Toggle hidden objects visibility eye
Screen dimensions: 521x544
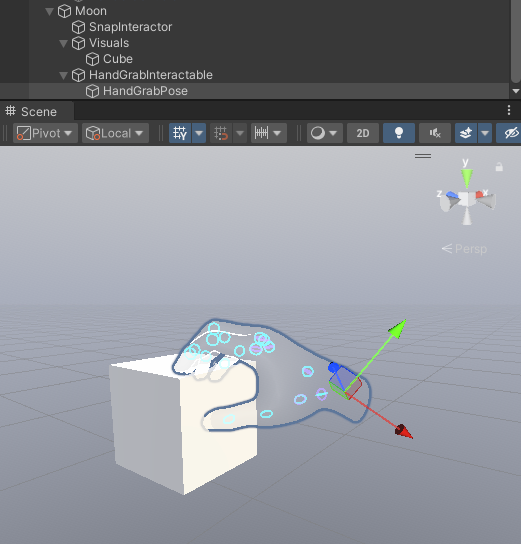coord(510,133)
